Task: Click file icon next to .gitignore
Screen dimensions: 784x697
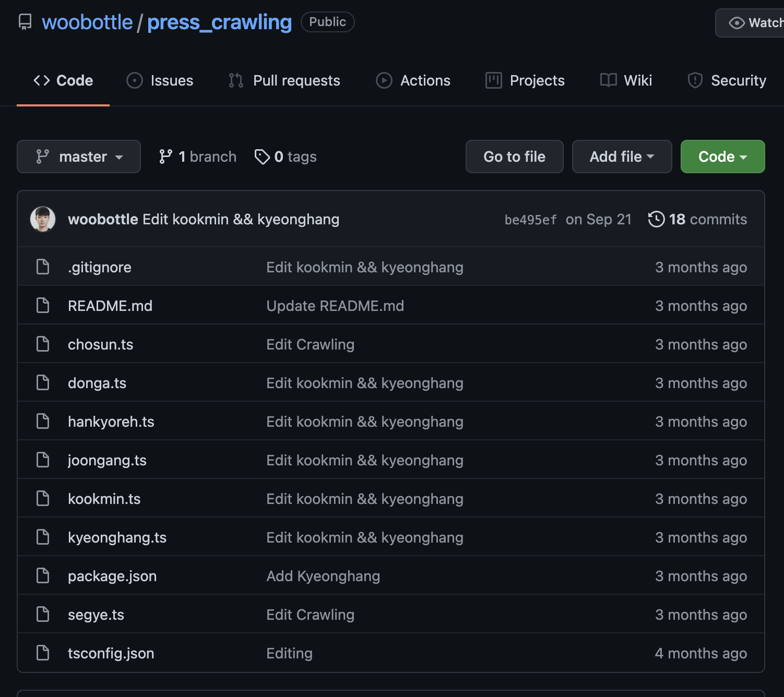Action: tap(43, 267)
